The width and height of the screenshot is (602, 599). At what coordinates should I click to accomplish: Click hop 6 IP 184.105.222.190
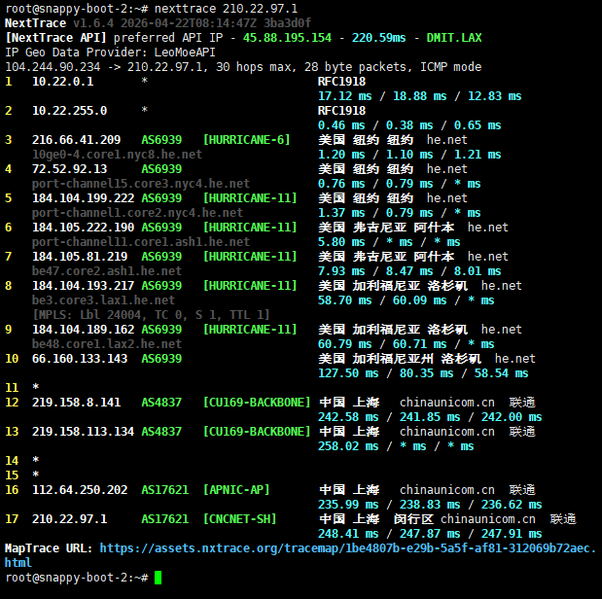(x=83, y=227)
